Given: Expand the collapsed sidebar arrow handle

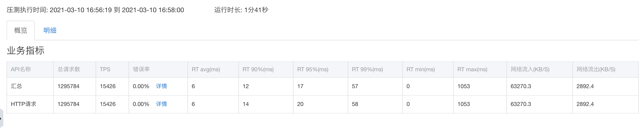Looking at the screenshot, I should click(x=1, y=119).
